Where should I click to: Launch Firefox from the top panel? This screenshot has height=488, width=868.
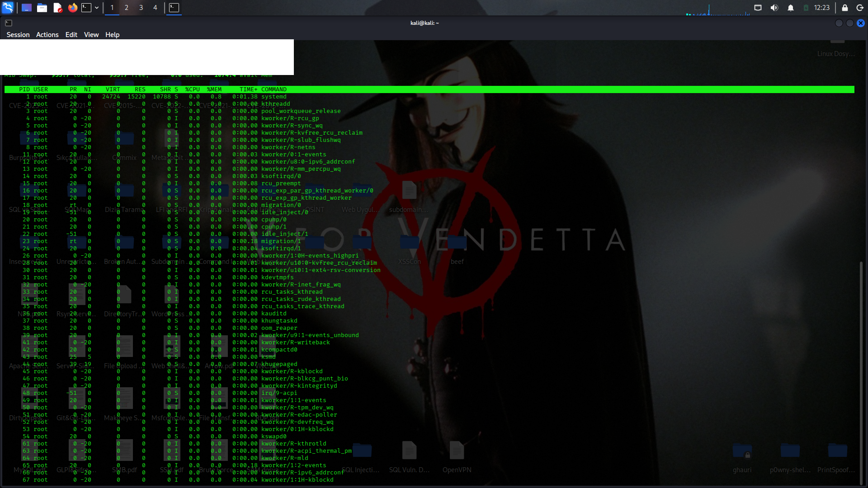coord(73,8)
